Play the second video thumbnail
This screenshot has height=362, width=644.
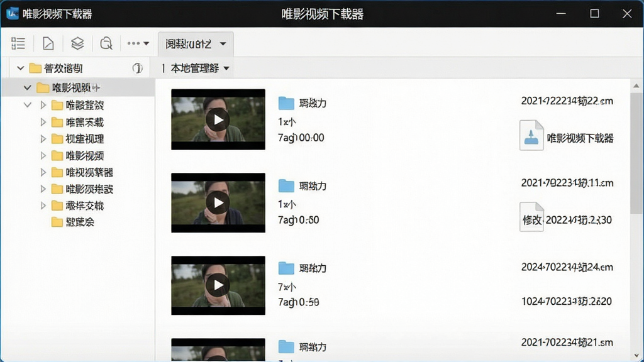[218, 203]
